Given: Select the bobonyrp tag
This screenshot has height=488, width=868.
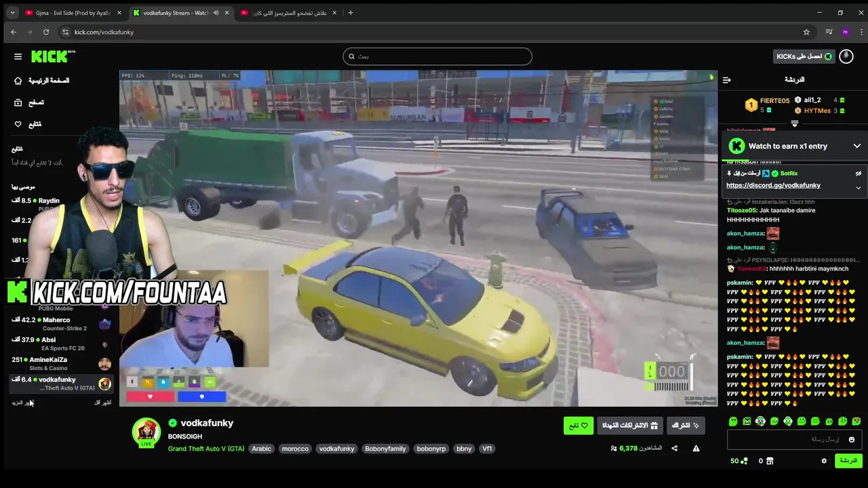Looking at the screenshot, I should point(431,449).
